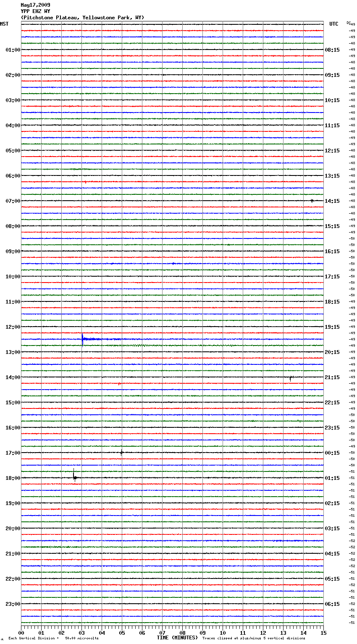The width and height of the screenshot is (357, 644).
Task: Select the 18:00 MST hour label
Action: tap(13, 478)
